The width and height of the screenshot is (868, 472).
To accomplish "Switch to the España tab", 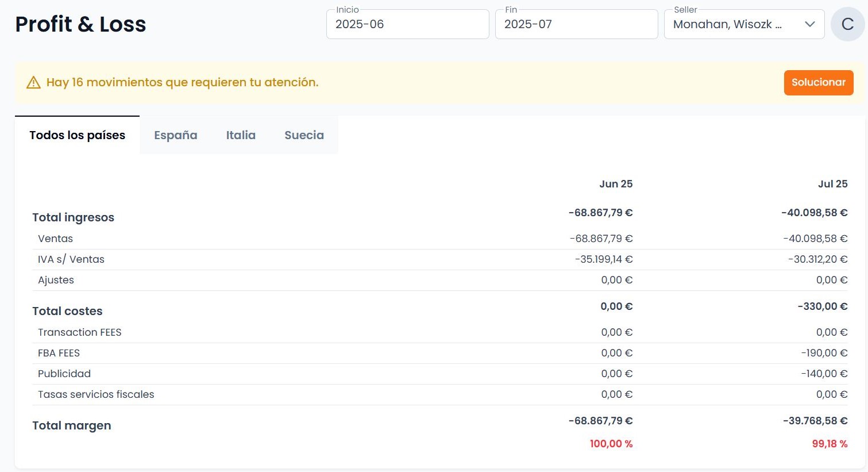I will 176,135.
